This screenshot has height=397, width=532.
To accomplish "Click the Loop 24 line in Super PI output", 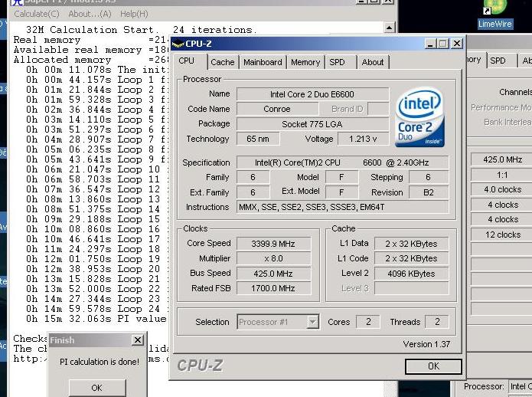I will coord(97,309).
